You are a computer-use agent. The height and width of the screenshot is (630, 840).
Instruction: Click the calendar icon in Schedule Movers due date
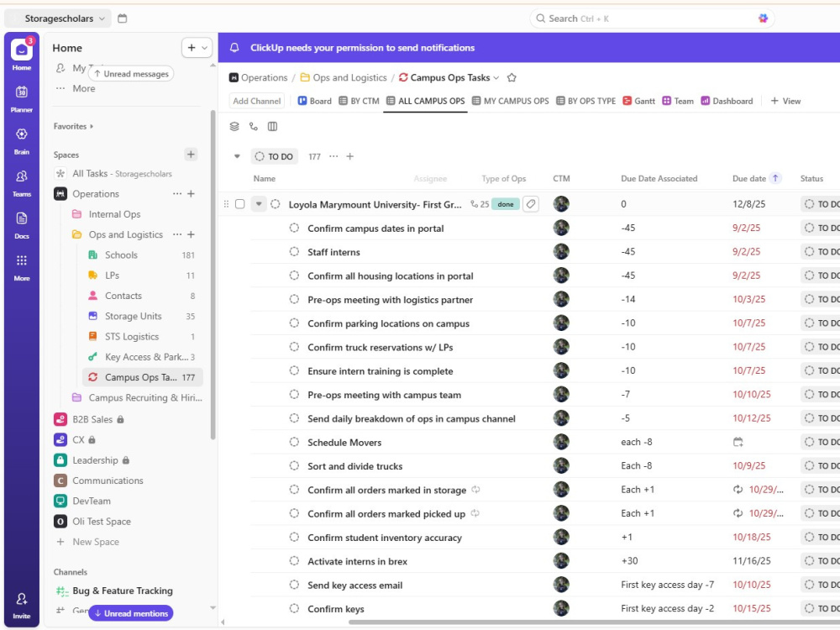738,442
